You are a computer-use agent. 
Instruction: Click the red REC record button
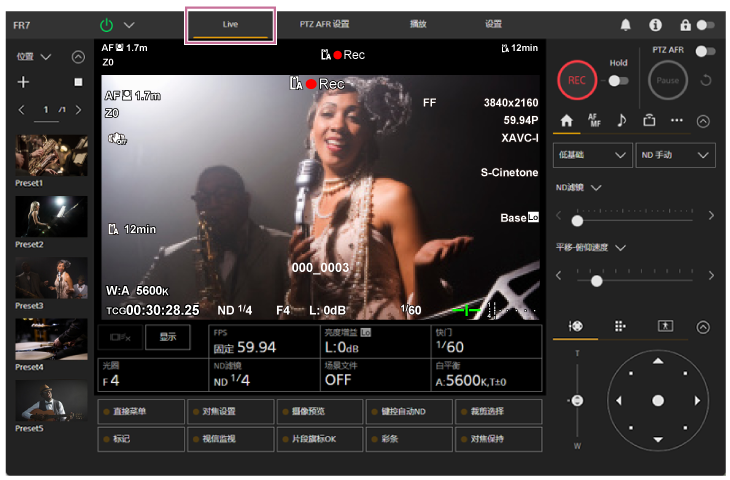[577, 78]
